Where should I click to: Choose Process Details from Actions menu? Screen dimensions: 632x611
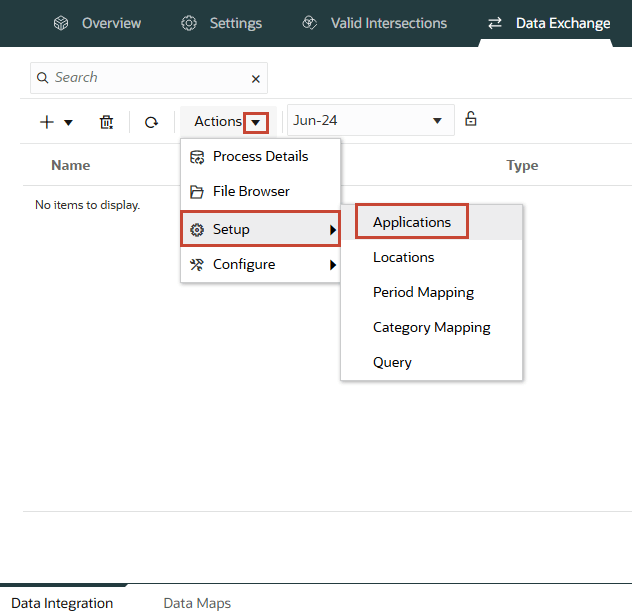point(260,156)
